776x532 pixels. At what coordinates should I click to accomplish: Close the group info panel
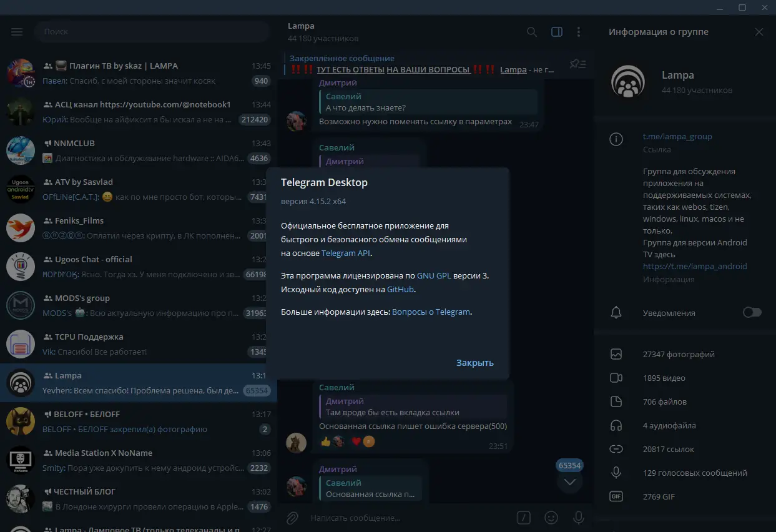(x=759, y=32)
